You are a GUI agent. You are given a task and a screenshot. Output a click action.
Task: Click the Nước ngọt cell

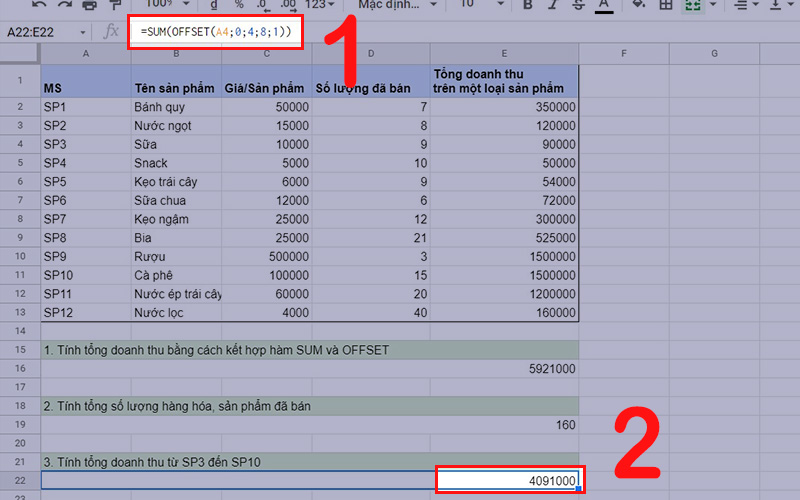point(176,126)
